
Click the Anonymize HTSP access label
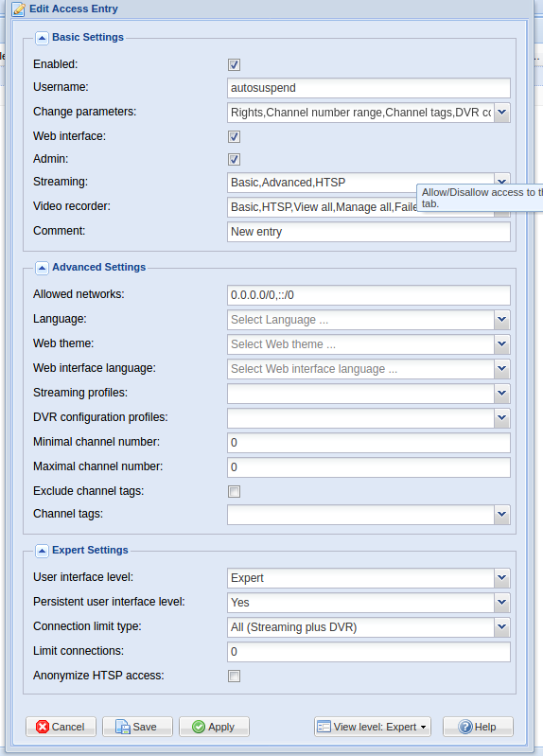click(x=98, y=676)
